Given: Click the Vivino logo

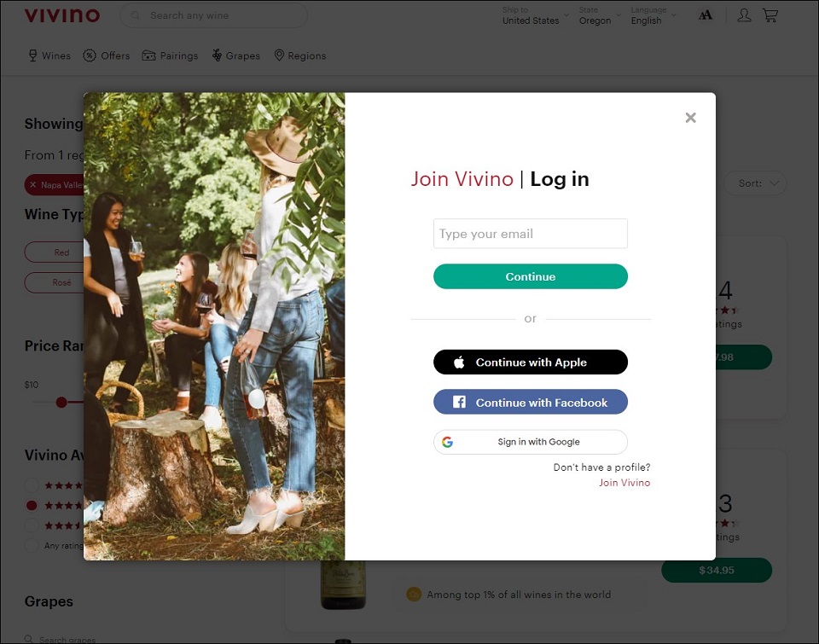Looking at the screenshot, I should [x=62, y=15].
